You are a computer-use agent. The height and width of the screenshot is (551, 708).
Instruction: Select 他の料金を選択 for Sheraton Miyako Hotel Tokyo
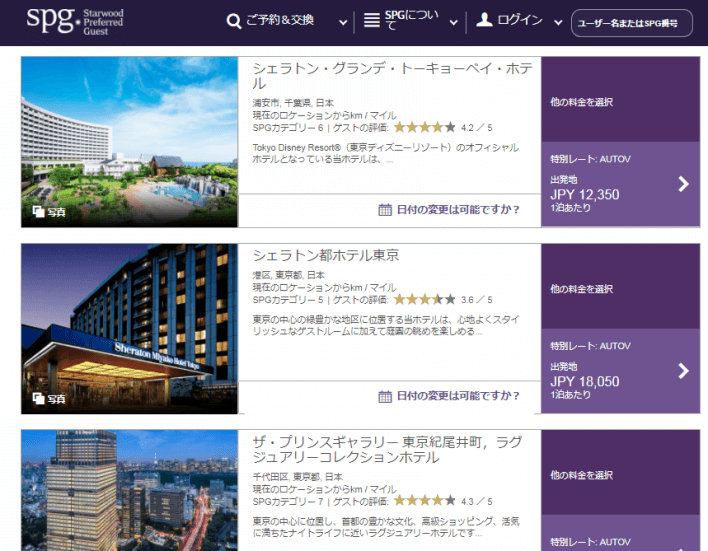(581, 289)
